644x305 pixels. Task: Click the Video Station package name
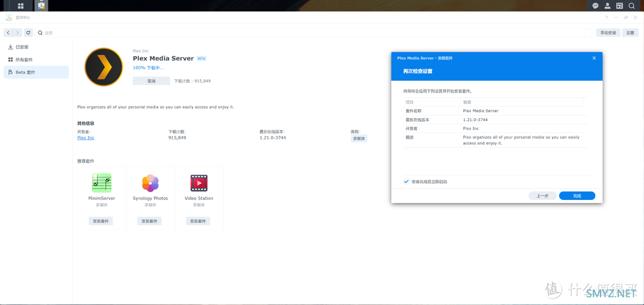(x=199, y=198)
